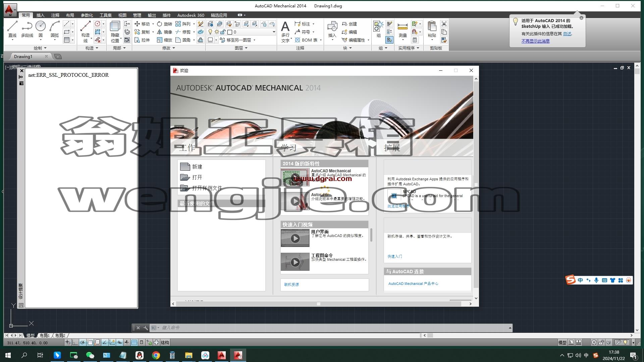Image resolution: width=644 pixels, height=362 pixels.
Task: Choose the 构造线 construction line tool
Action: [x=86, y=32]
